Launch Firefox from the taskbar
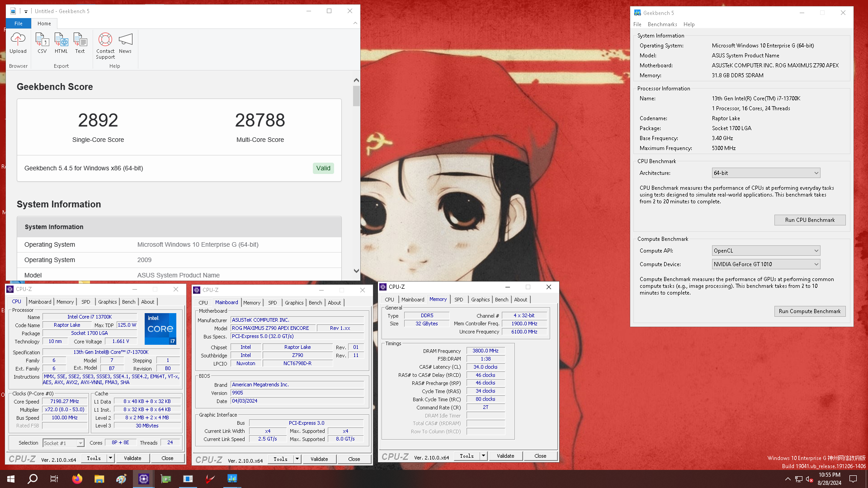 click(77, 479)
